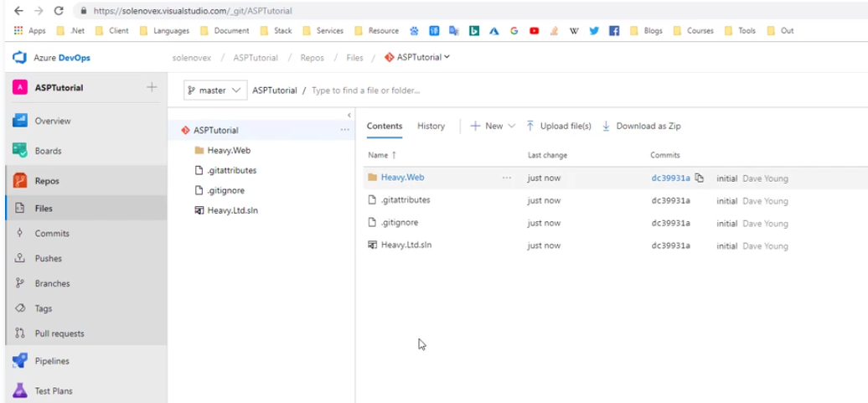Open the Wikipedia bookmark icon
Viewport: 868px width, 403px height.
click(x=574, y=31)
